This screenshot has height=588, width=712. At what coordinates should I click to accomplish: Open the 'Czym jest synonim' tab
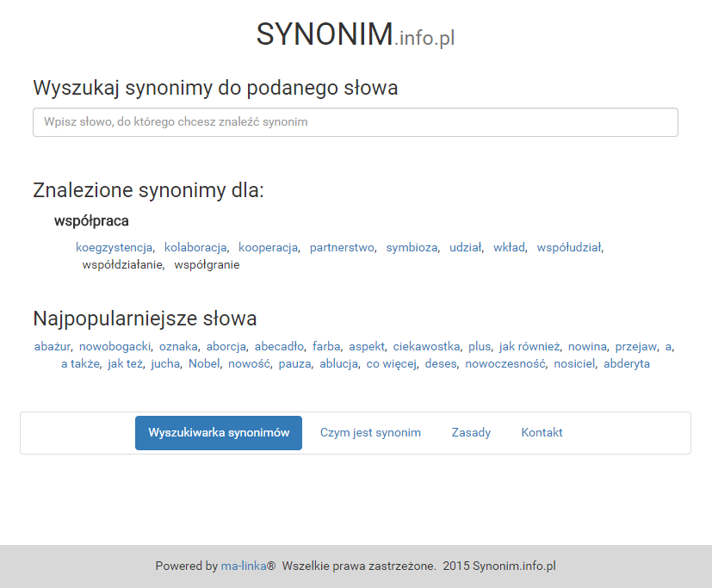(370, 433)
